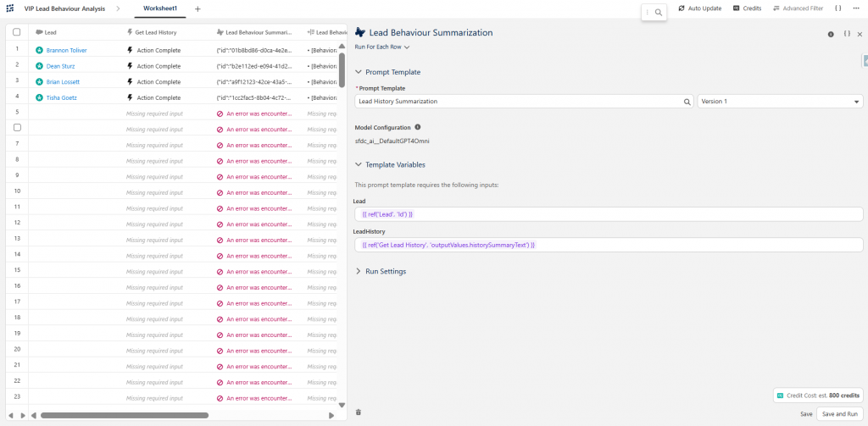
Task: Click the horizontal scroll-right arrow of grid
Action: pyautogui.click(x=331, y=415)
